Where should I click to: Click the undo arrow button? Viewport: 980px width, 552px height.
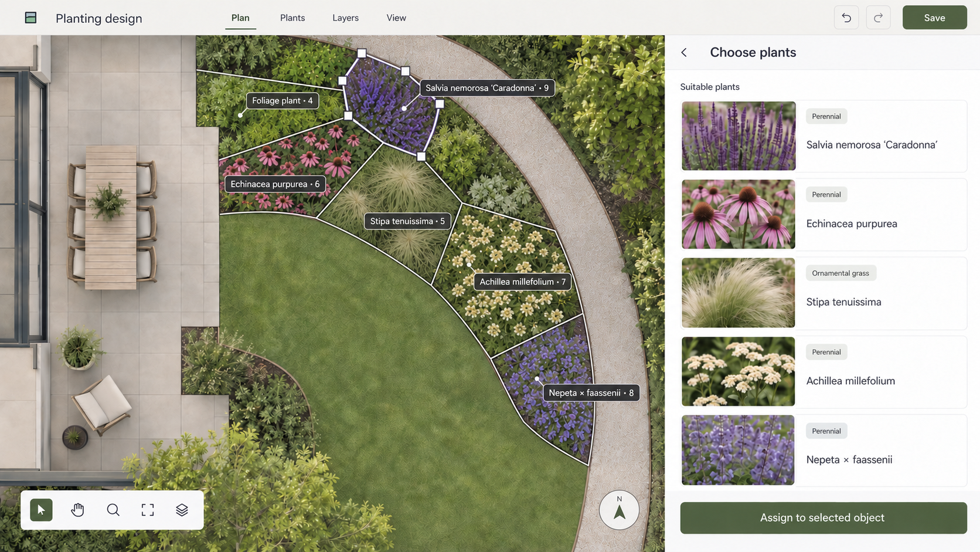click(846, 18)
